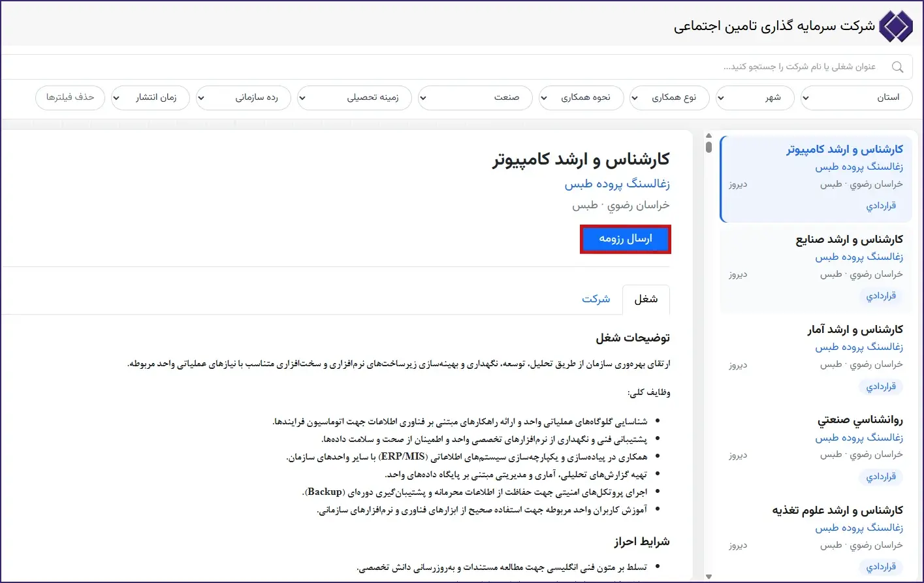
Task: Open the شهر dropdown filter
Action: coord(755,97)
